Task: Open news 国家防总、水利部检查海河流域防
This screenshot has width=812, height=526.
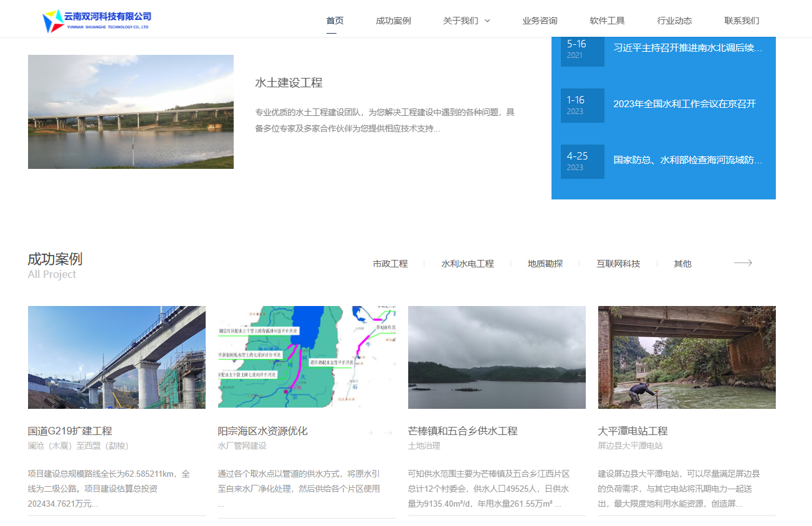Action: [x=688, y=160]
